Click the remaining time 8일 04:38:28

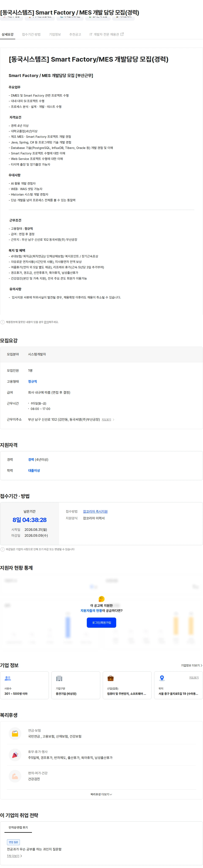click(29, 520)
